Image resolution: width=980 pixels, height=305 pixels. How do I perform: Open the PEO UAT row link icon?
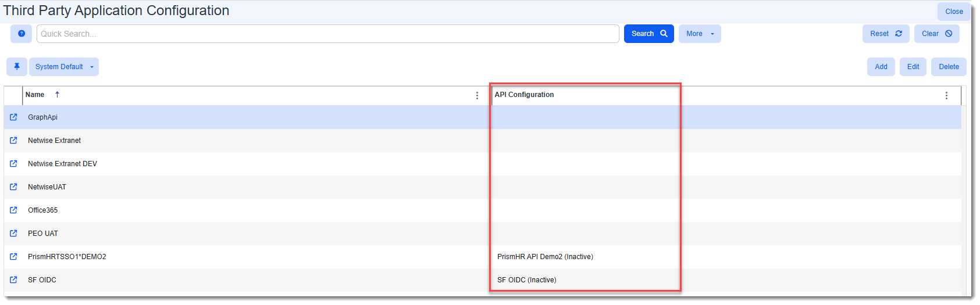(x=13, y=234)
